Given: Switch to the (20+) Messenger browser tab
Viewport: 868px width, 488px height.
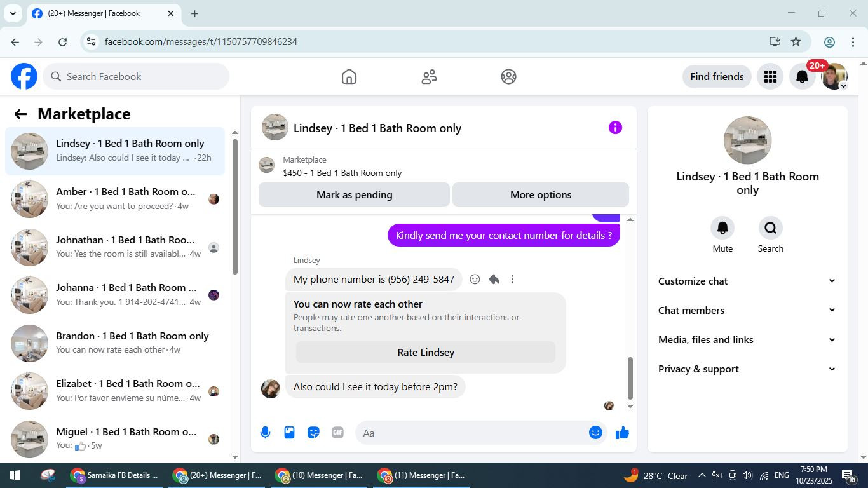Looking at the screenshot, I should click(x=103, y=13).
